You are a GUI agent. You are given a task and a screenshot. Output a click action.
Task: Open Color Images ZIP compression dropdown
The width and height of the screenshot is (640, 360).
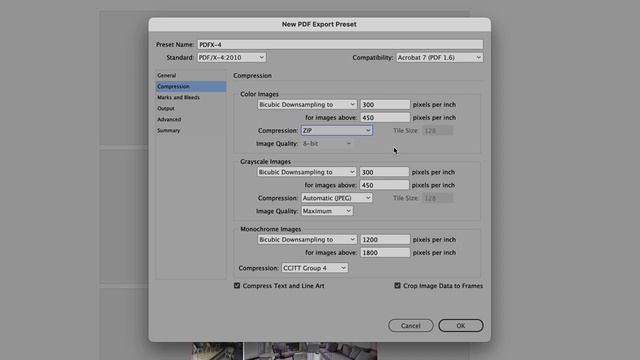[x=337, y=131]
